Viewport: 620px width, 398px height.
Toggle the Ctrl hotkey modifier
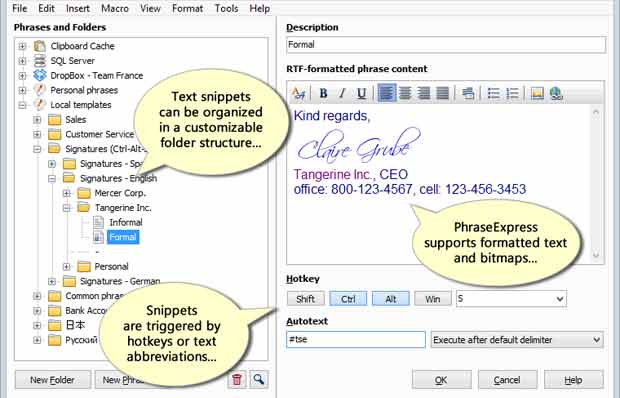(x=348, y=299)
